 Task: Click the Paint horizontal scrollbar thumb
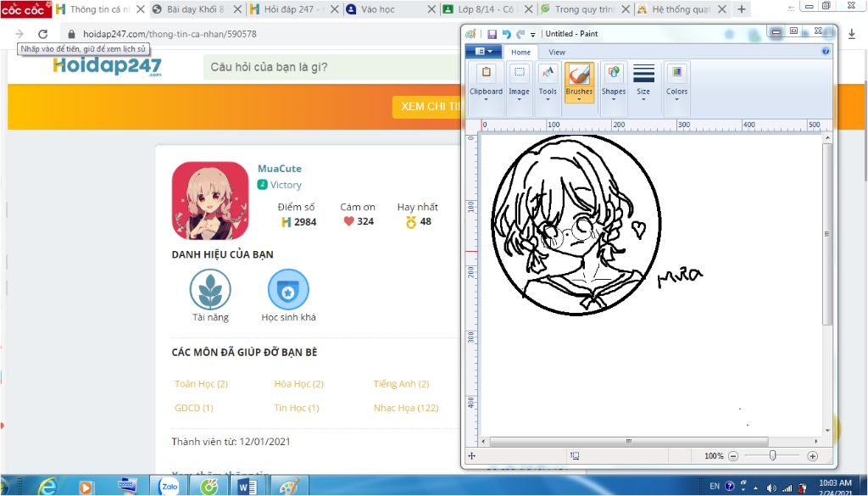click(629, 441)
